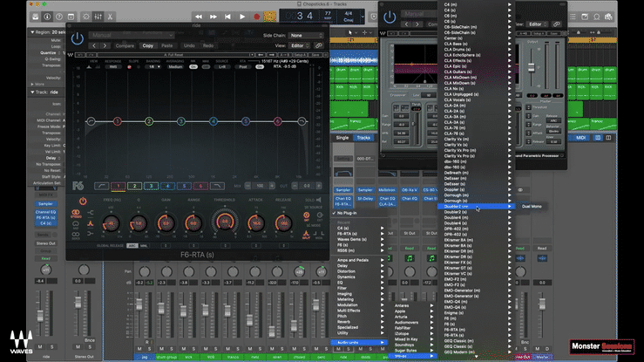The height and width of the screenshot is (362, 644).
Task: Toggle RTA On switch in F6
Action: (260, 66)
